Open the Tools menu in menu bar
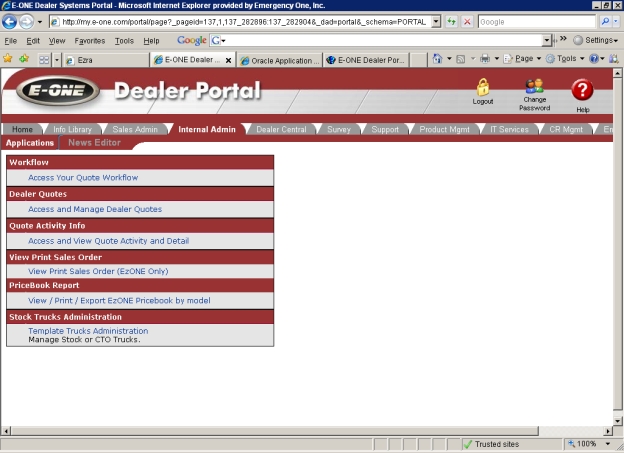 [x=124, y=41]
